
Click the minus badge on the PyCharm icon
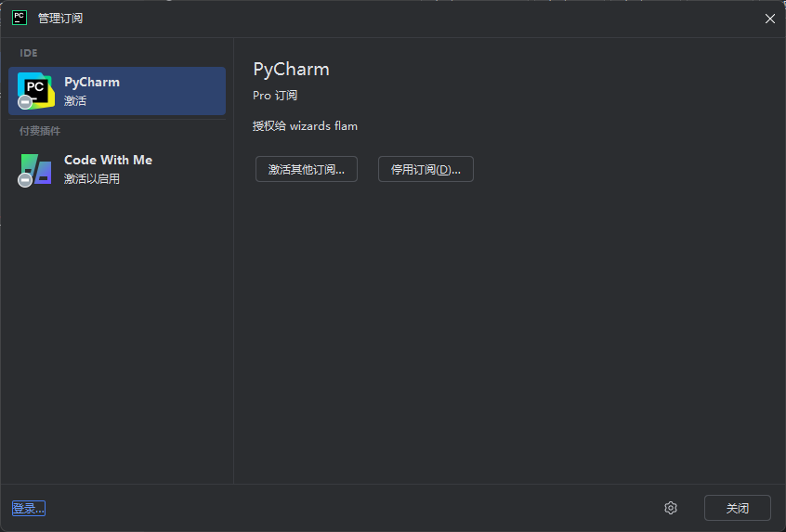point(25,102)
